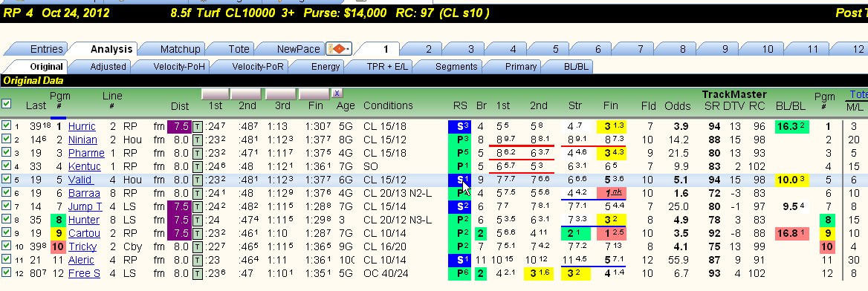Click the blank button above 1st column
This screenshot has height=291, width=868.
point(215,94)
